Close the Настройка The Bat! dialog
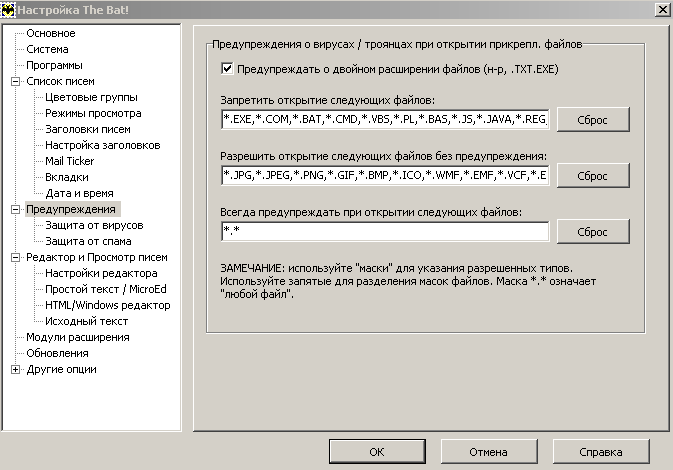 pyautogui.click(x=662, y=9)
